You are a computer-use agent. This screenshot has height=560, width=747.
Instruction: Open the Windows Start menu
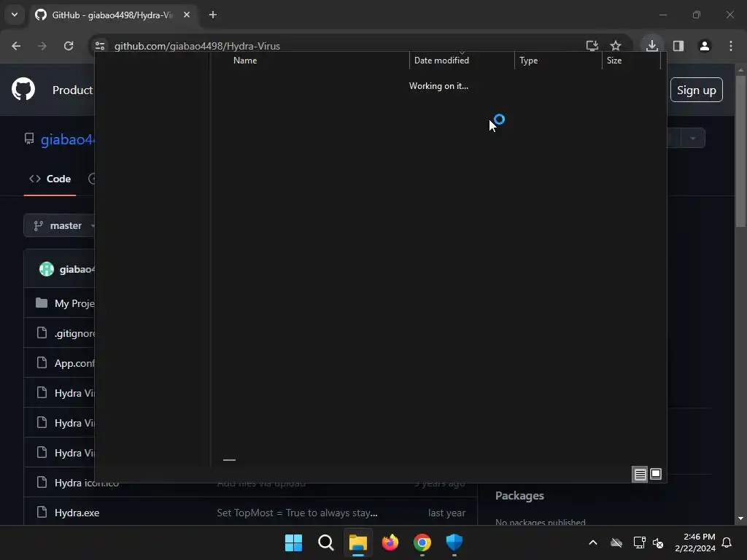(x=293, y=542)
